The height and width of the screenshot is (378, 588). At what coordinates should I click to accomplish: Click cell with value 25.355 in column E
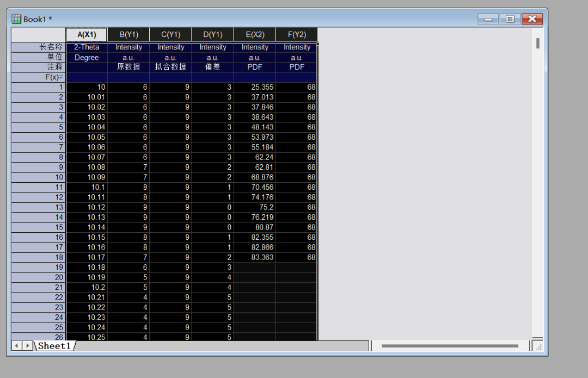click(x=255, y=87)
